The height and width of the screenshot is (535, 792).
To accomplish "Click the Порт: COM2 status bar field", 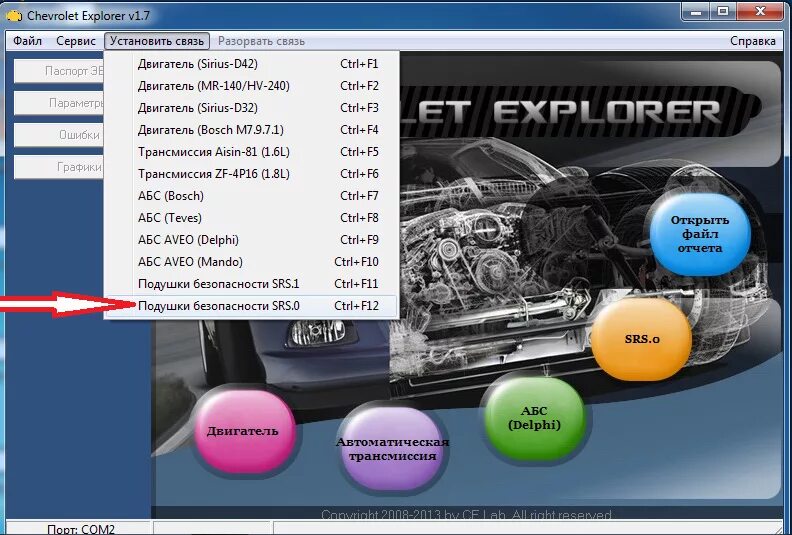I will tap(79, 528).
